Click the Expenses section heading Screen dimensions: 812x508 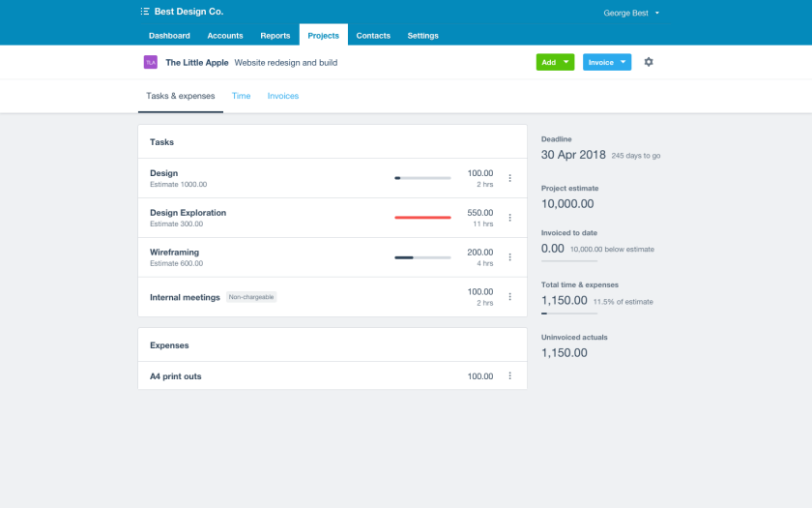tap(169, 345)
